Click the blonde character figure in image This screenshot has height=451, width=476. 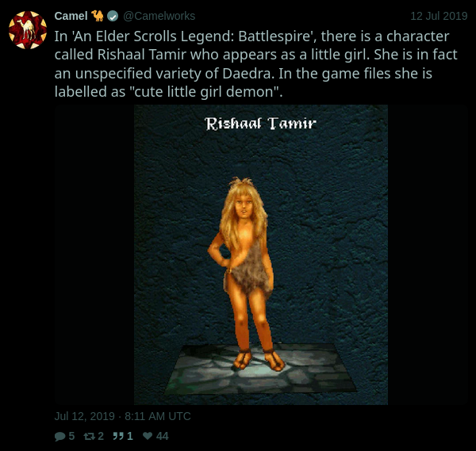pos(246,274)
